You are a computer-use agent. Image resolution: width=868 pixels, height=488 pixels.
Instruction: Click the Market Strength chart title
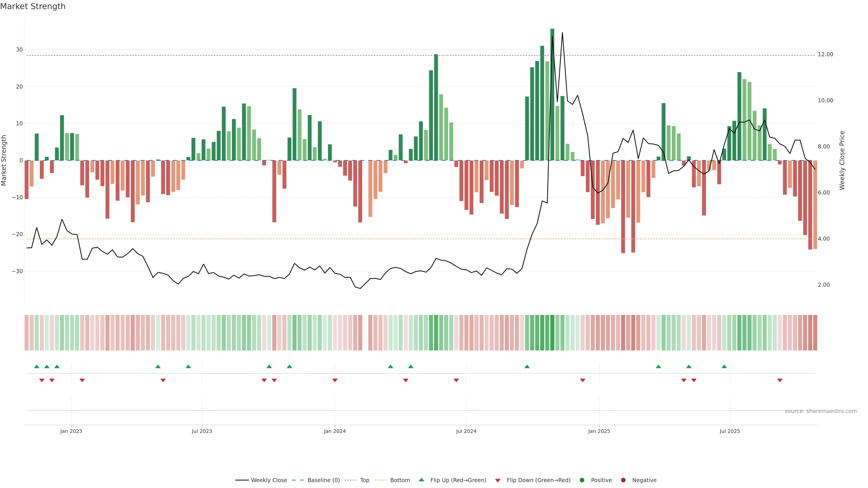[x=33, y=6]
